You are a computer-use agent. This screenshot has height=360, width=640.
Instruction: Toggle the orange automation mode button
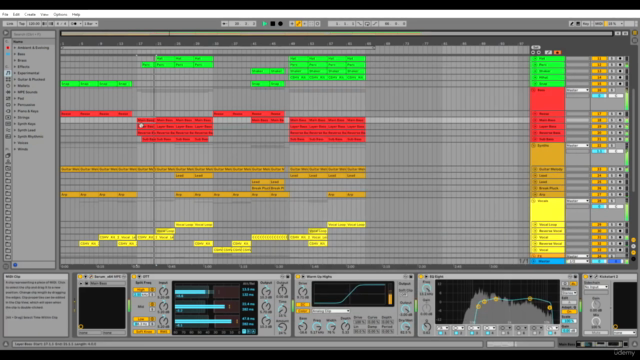coord(557,52)
